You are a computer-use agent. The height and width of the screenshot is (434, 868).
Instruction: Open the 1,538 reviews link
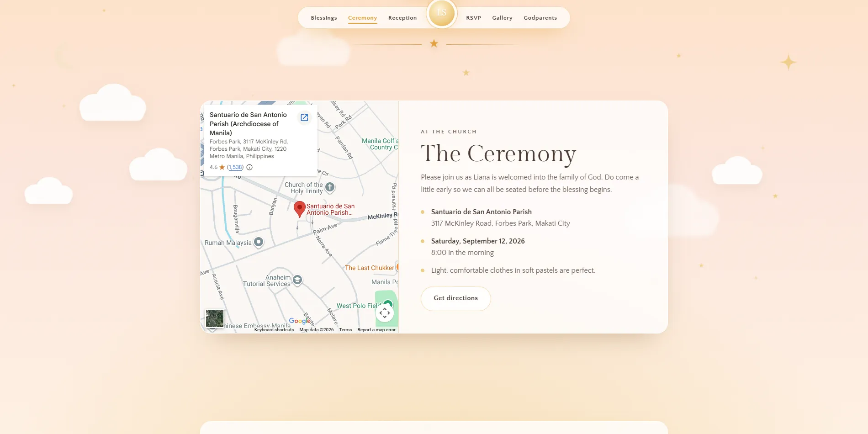pyautogui.click(x=235, y=167)
